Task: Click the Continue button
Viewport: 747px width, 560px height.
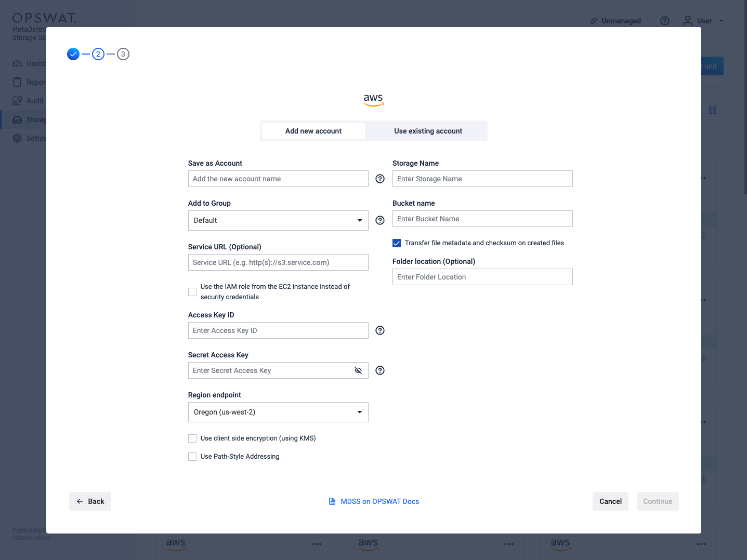Action: point(658,501)
